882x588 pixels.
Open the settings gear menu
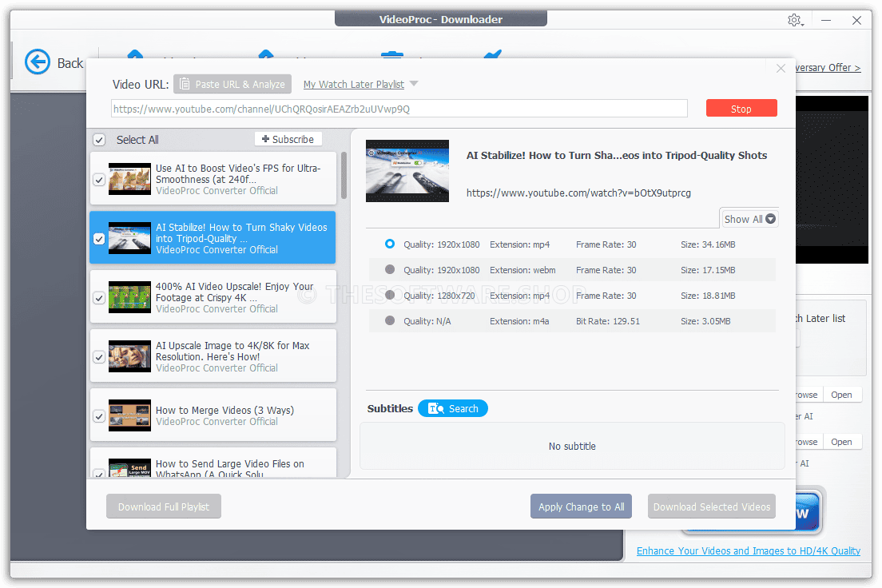795,20
